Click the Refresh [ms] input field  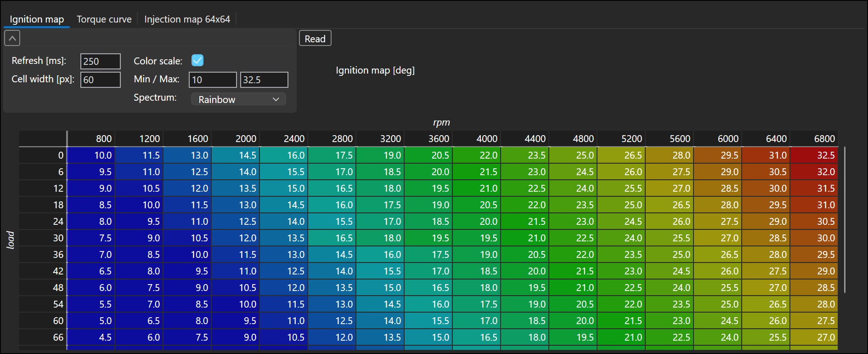point(101,61)
